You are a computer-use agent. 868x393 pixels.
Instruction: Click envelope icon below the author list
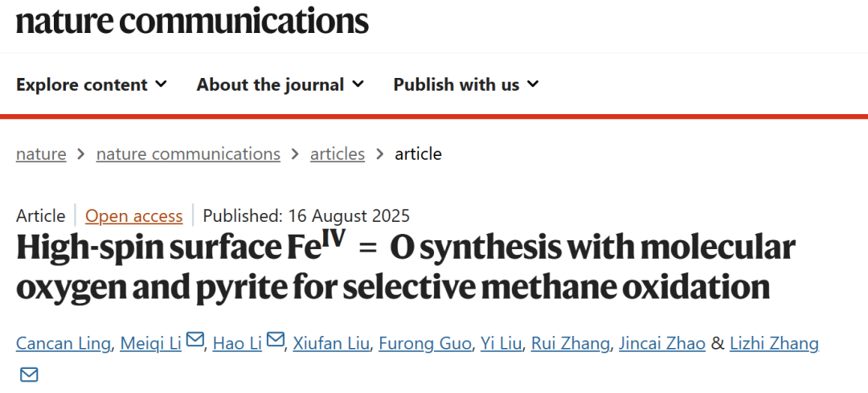pyautogui.click(x=30, y=375)
